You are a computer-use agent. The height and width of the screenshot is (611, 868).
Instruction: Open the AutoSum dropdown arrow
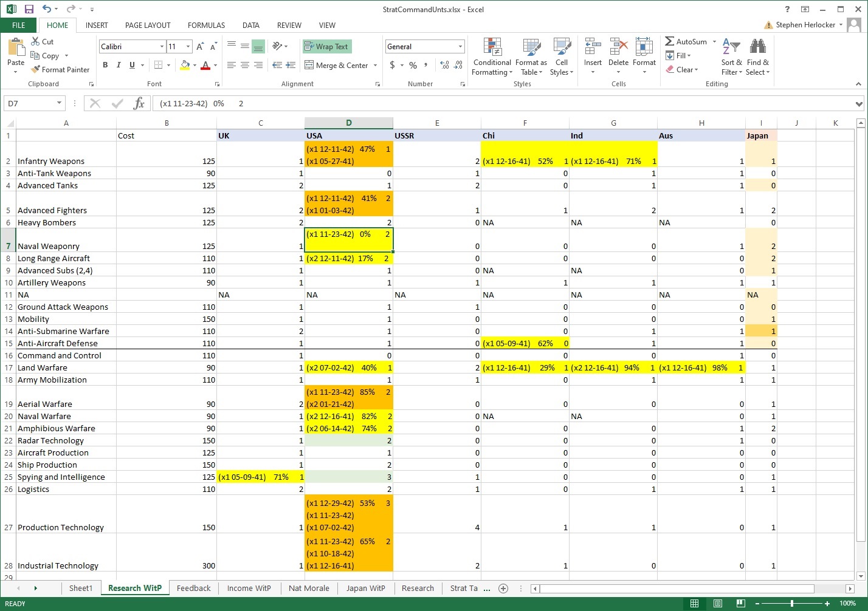(x=714, y=42)
